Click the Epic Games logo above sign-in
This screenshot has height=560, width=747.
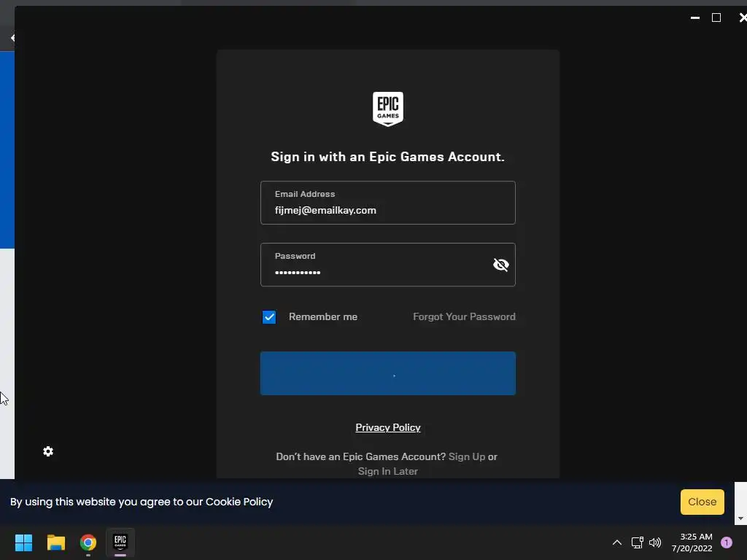pos(388,109)
